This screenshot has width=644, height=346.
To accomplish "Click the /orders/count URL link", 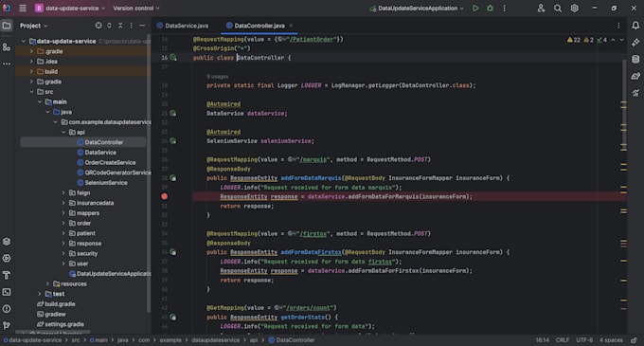I will coord(309,308).
